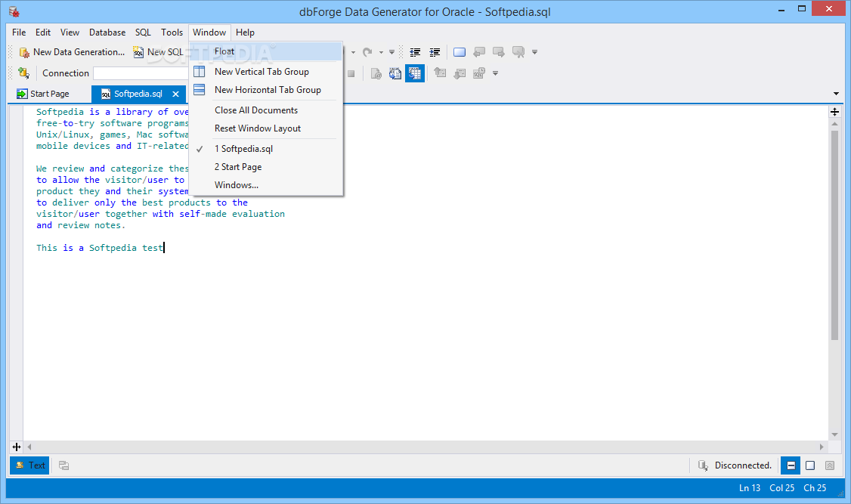851x504 pixels.
Task: Select New Horizontal Tab Group
Action: click(x=267, y=90)
